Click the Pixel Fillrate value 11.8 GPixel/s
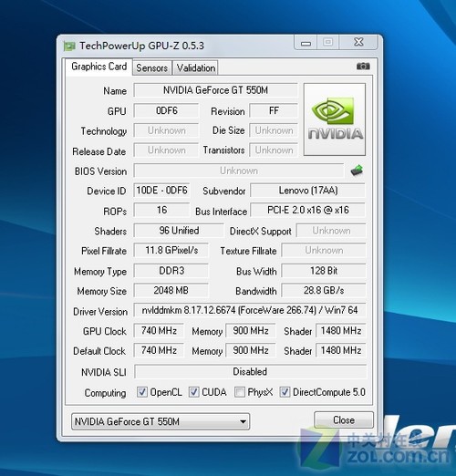 pos(171,250)
